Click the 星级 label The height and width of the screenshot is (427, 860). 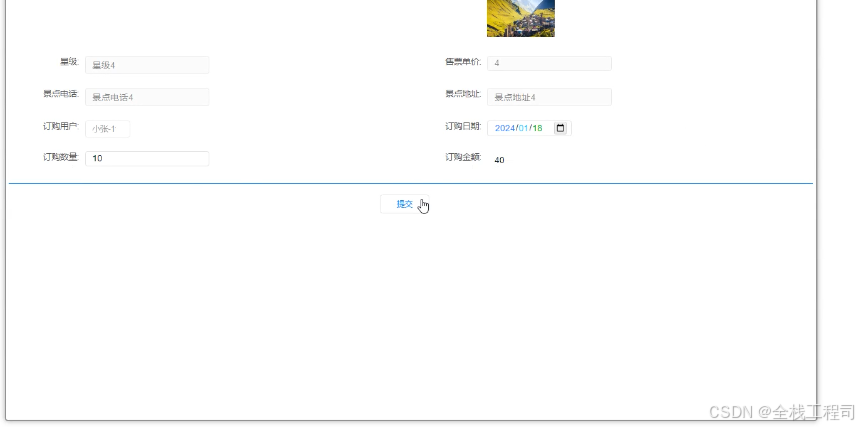click(x=69, y=62)
